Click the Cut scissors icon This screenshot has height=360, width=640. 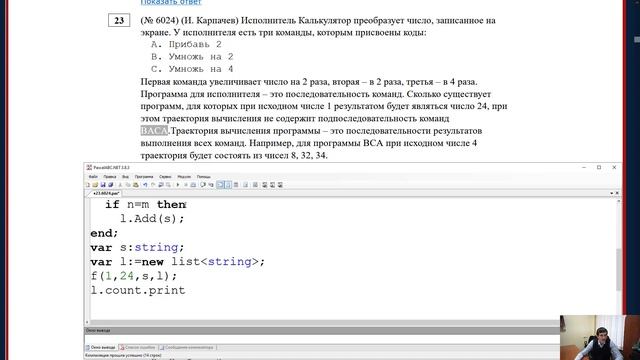click(120, 185)
